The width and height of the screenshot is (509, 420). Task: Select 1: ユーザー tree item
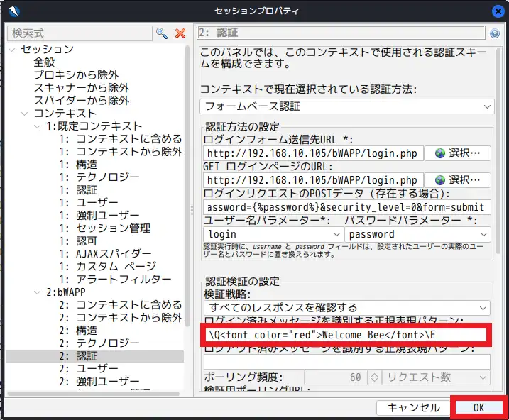pyautogui.click(x=88, y=203)
